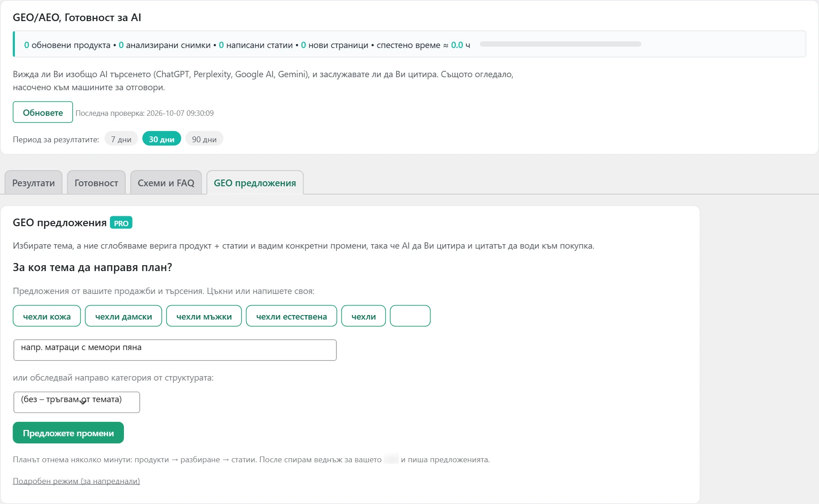Click the '0 обновени продукта' stat
The image size is (819, 504).
67,45
